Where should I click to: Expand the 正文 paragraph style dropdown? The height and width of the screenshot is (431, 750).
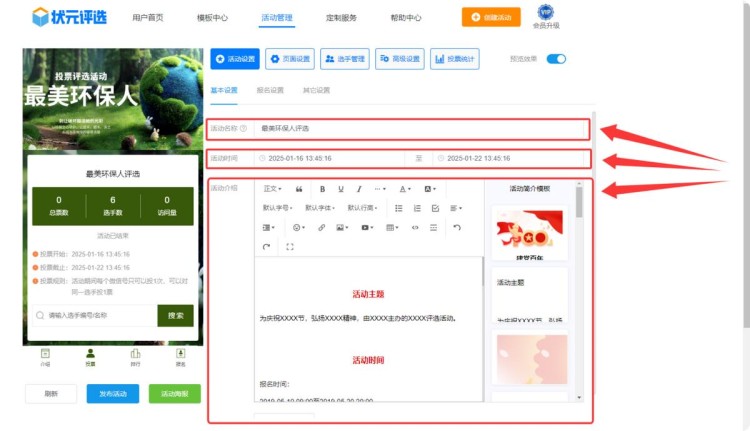272,189
